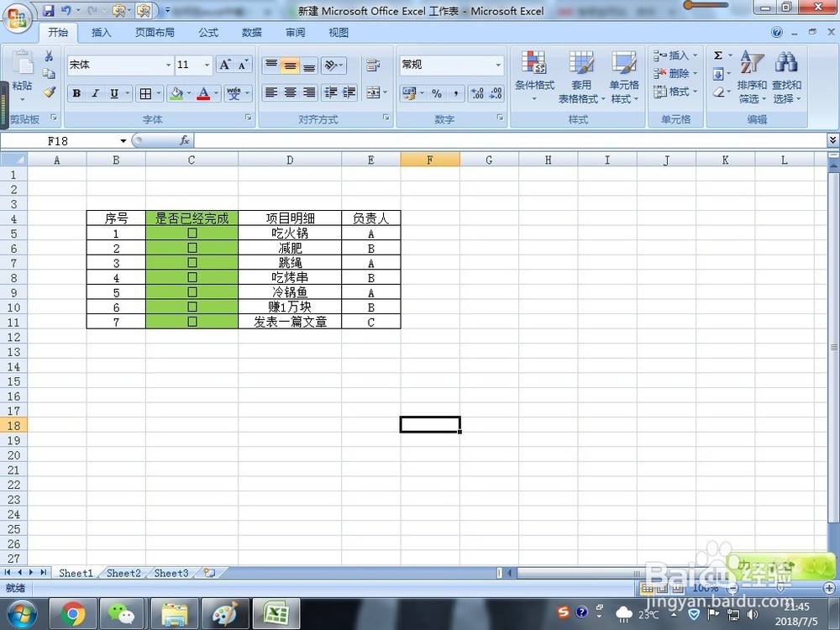Screen dimensions: 840x630
Task: Decrease indent in alignment group
Action: tap(330, 92)
